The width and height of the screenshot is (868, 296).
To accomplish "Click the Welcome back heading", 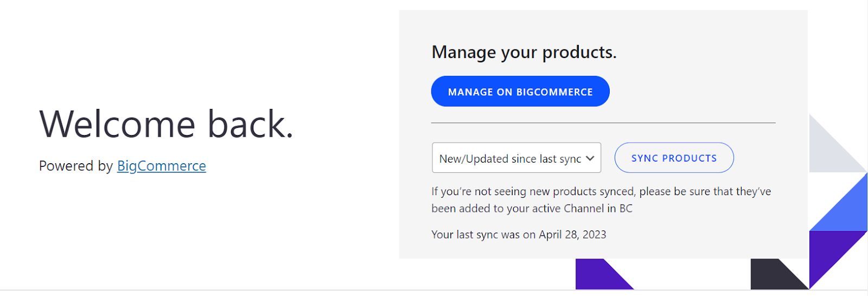I will coord(166,124).
